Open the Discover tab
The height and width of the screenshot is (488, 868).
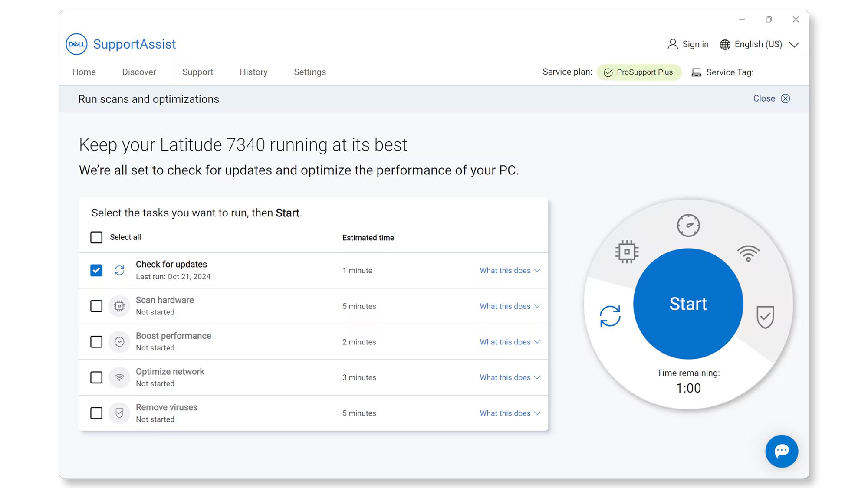pyautogui.click(x=139, y=72)
